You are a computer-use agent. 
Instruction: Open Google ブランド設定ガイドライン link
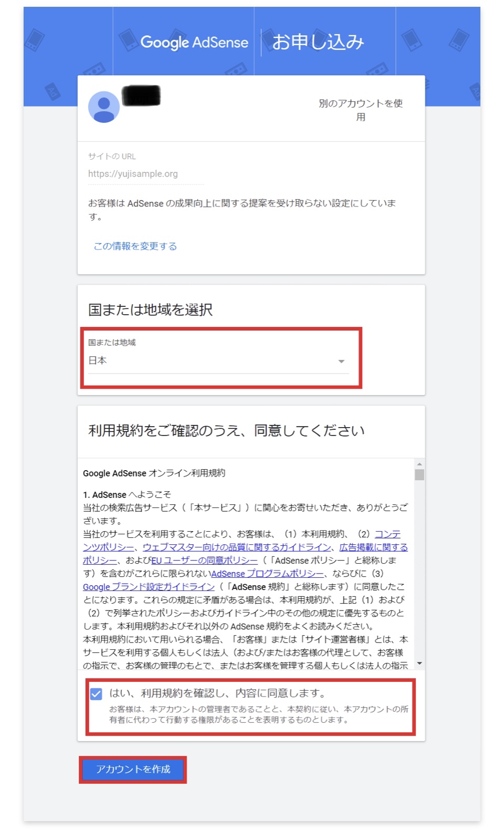[149, 586]
